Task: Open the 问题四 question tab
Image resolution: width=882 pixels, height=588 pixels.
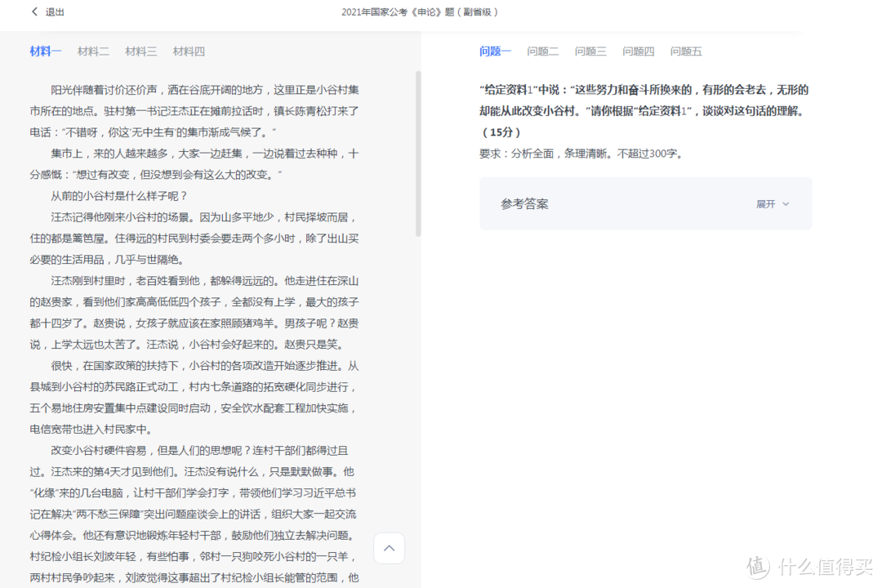Action: coord(638,51)
